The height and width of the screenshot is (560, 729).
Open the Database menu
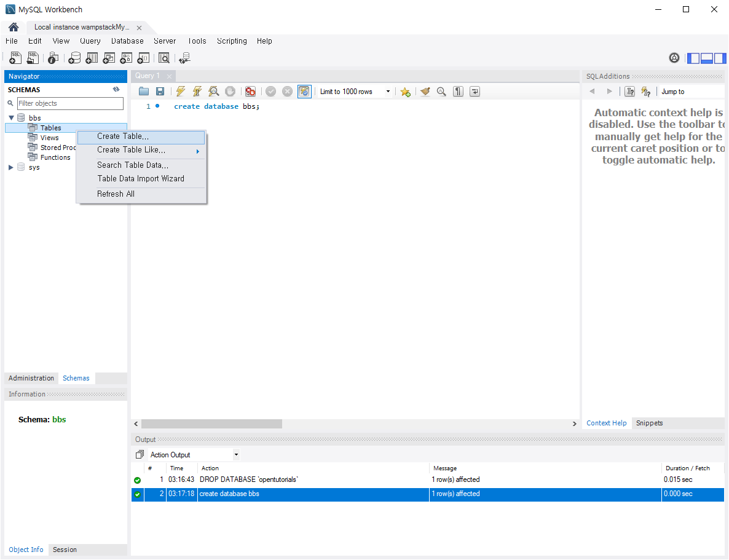pos(127,41)
